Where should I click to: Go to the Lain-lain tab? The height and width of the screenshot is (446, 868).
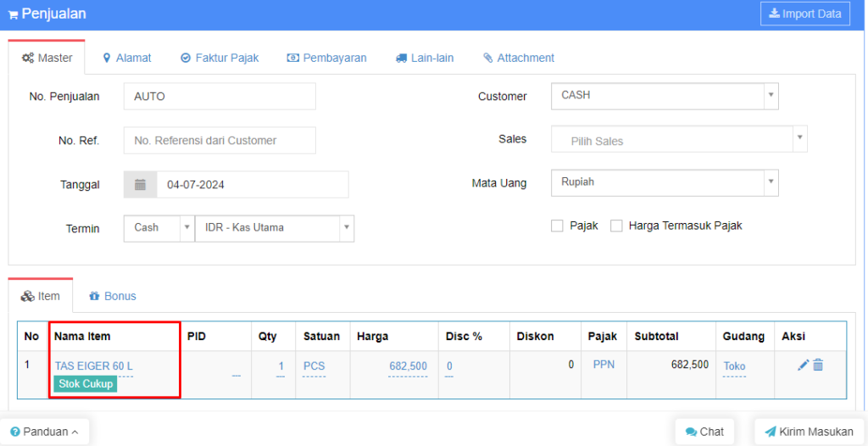[424, 58]
